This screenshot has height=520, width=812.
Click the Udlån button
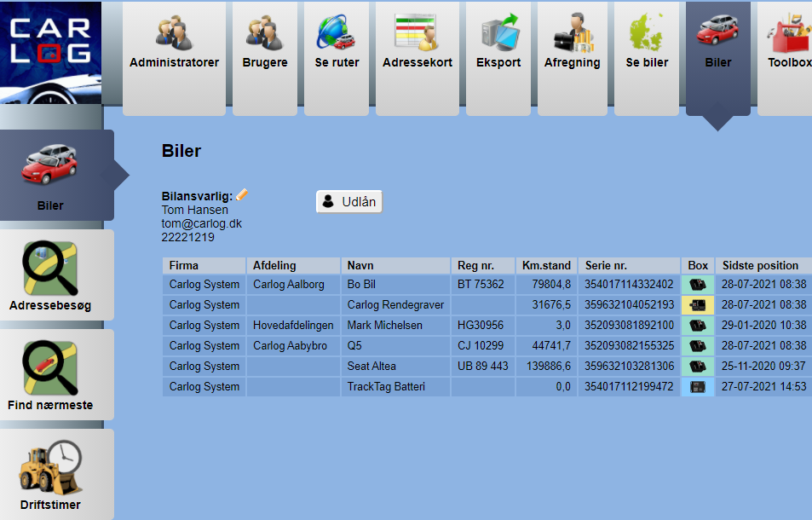(349, 201)
